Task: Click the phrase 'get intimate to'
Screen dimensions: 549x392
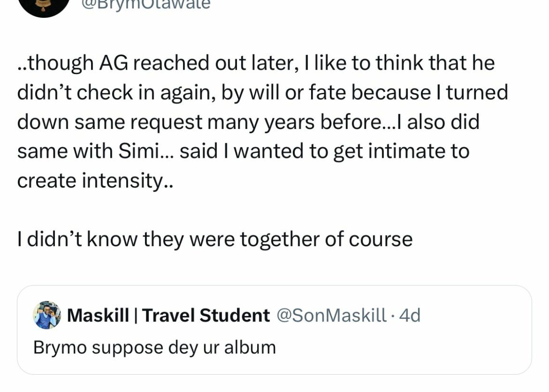Action: click(x=401, y=152)
